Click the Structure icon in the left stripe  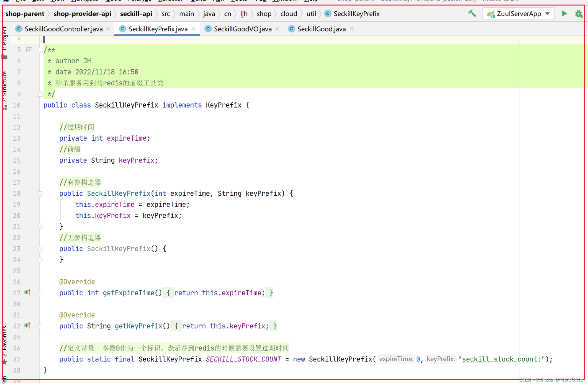(4, 108)
